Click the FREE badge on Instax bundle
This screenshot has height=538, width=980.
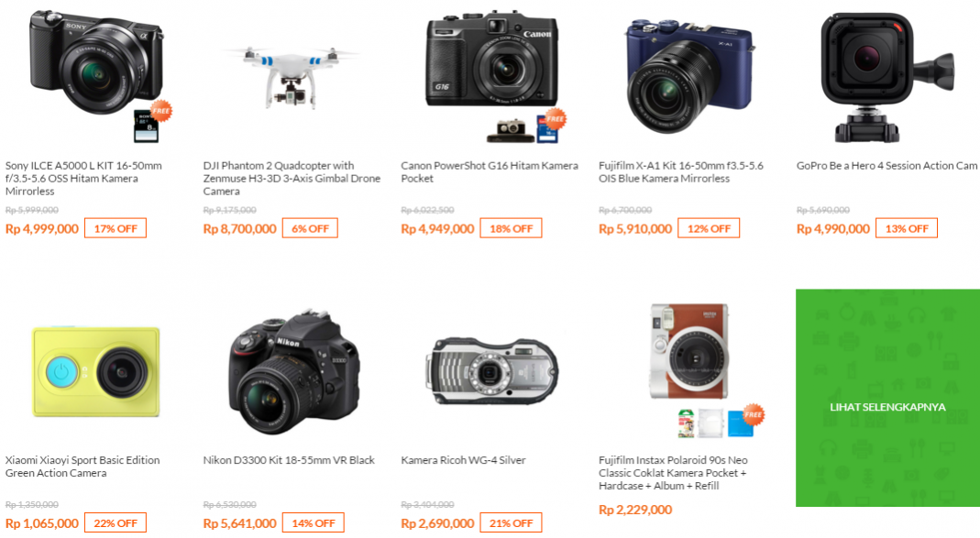pyautogui.click(x=754, y=414)
